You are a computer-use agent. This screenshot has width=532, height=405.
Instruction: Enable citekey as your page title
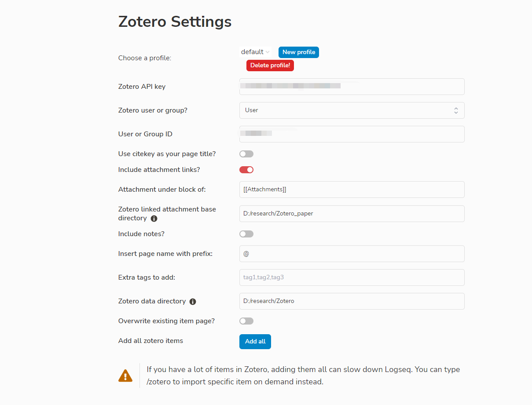coord(246,153)
